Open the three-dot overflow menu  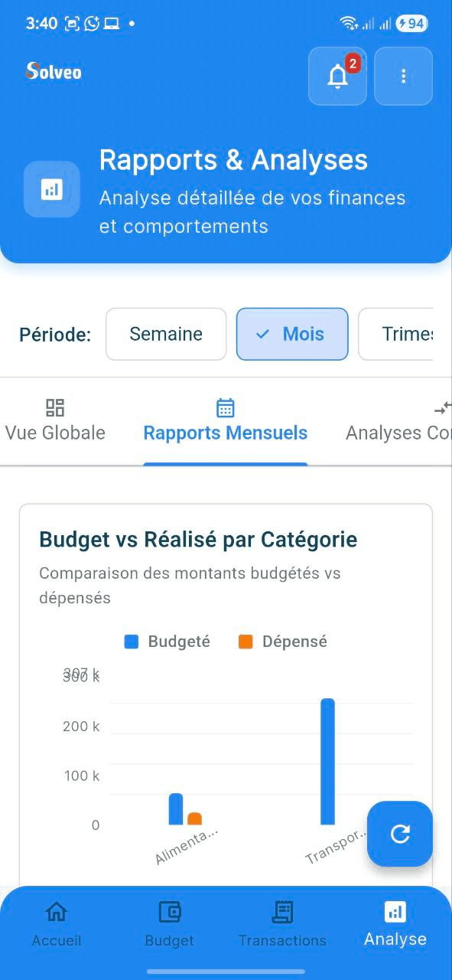tap(403, 76)
